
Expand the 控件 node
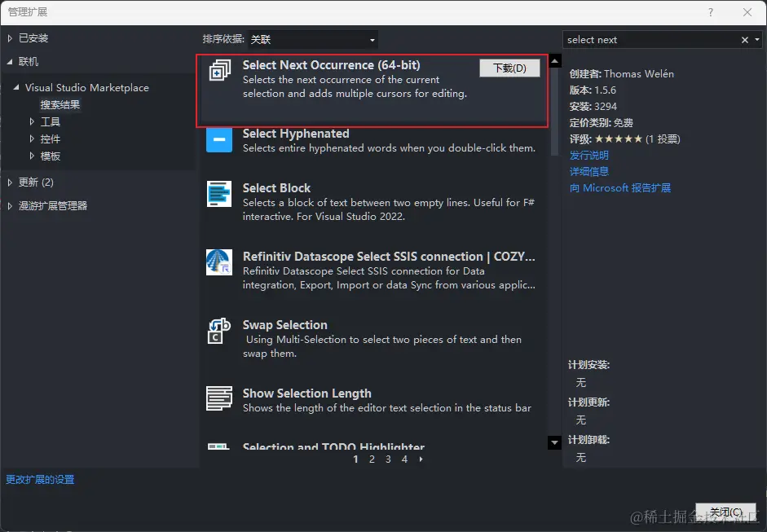(x=32, y=138)
